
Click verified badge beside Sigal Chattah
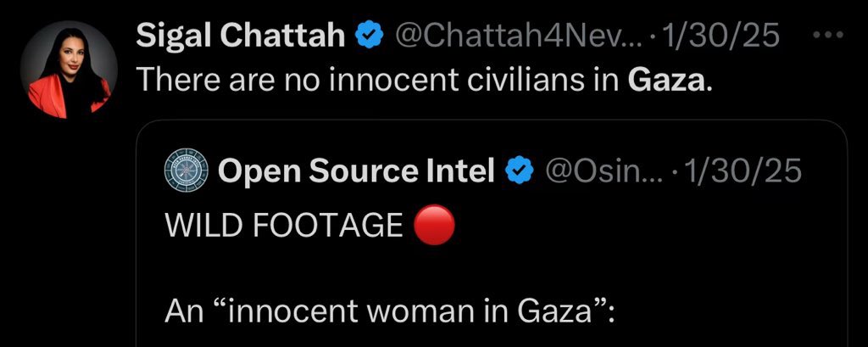pyautogui.click(x=367, y=36)
